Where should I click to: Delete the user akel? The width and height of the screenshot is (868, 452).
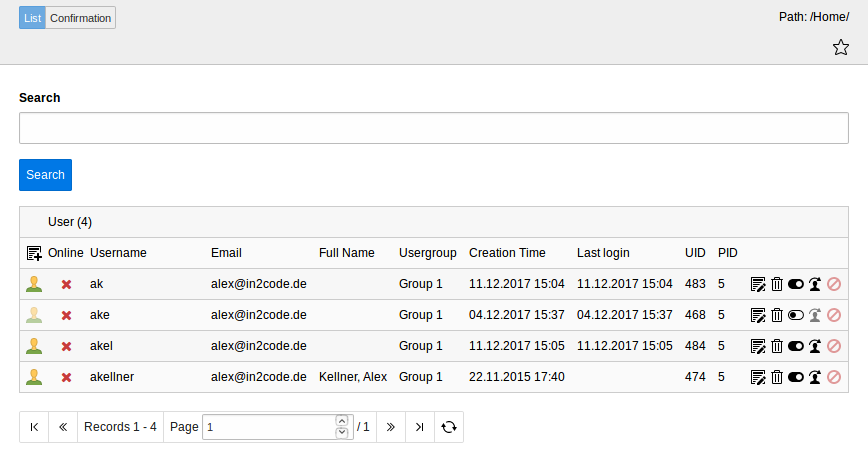(777, 346)
